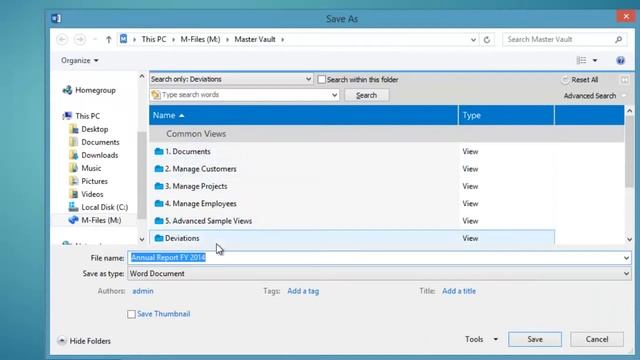
Task: Open the Organize dropdown menu
Action: (80, 60)
